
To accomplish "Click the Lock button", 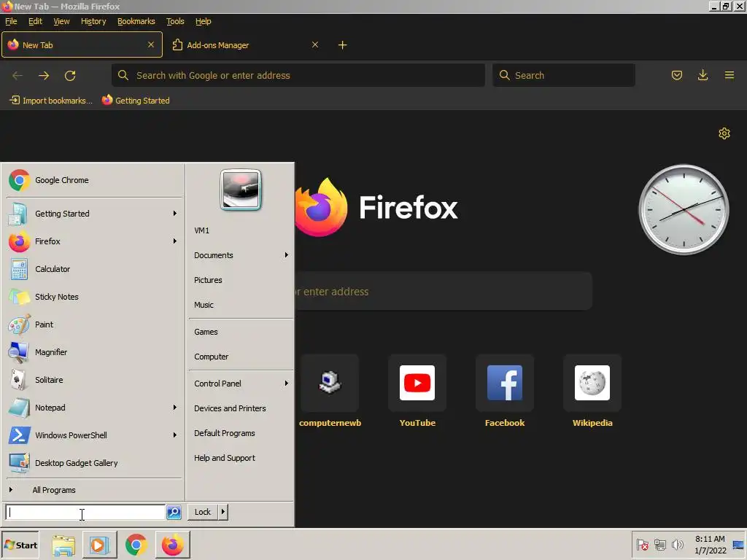I will pos(203,512).
